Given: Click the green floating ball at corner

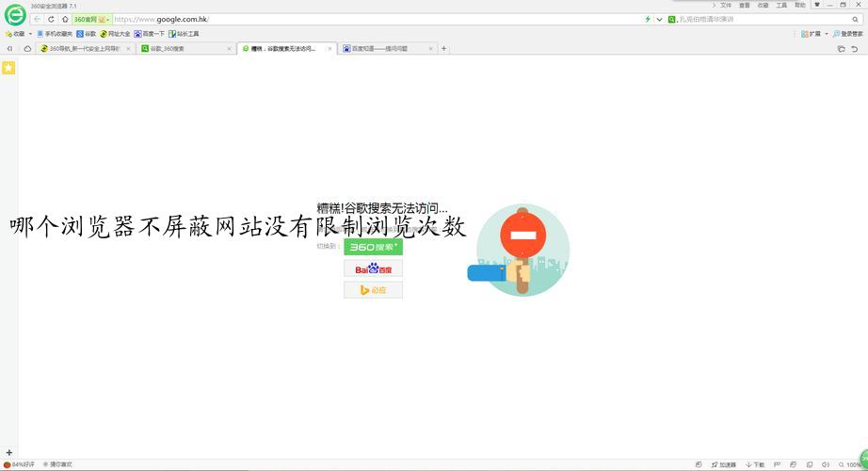Looking at the screenshot, I should (x=863, y=459).
